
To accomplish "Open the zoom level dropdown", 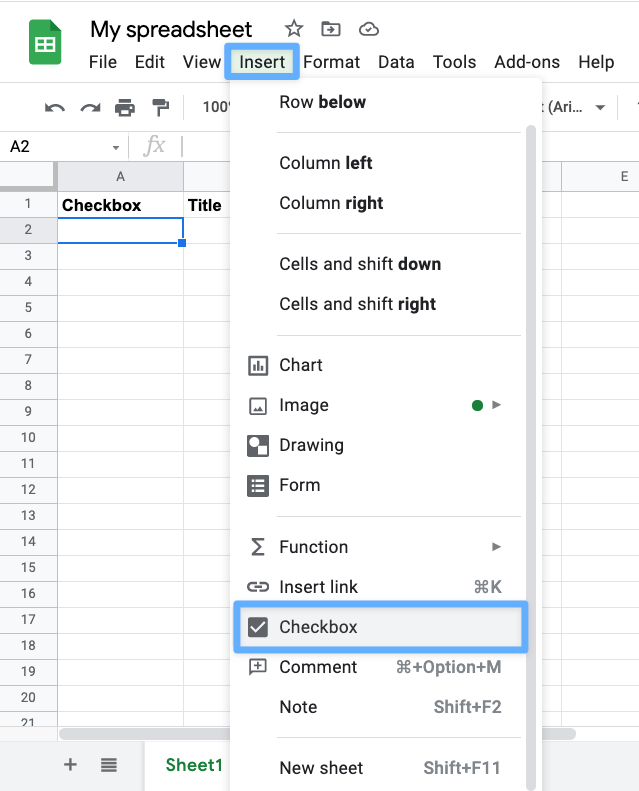I will tap(216, 107).
